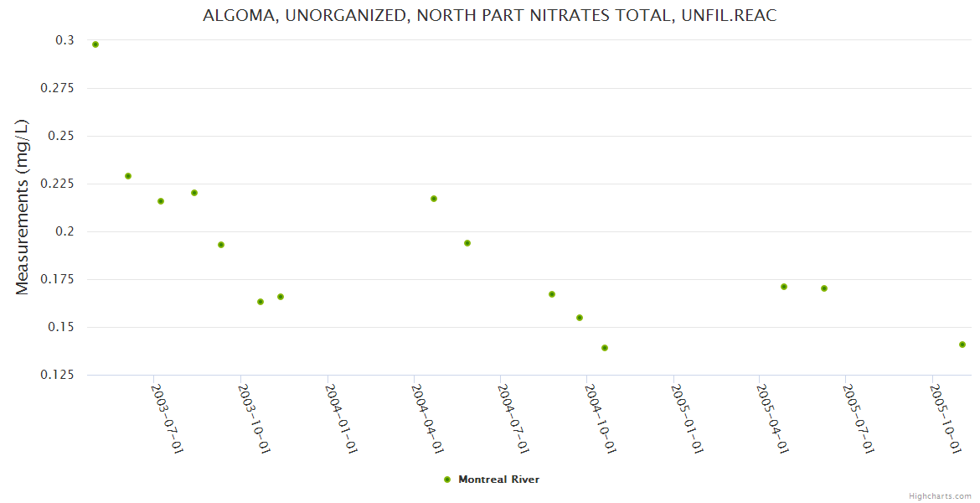Select the point just right of 2003-07-01 tick
Screen dimensions: 980x503
[x=161, y=201]
